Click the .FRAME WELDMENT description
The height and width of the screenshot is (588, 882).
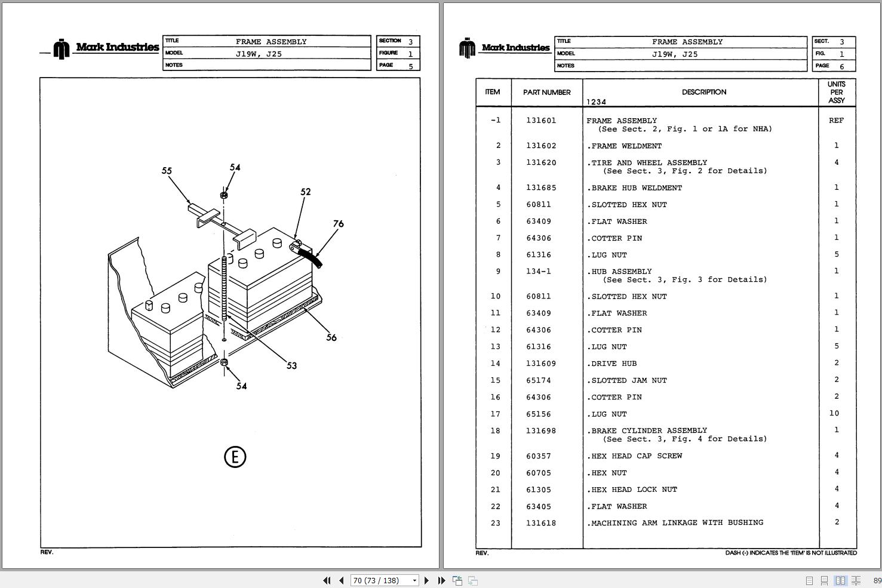624,146
